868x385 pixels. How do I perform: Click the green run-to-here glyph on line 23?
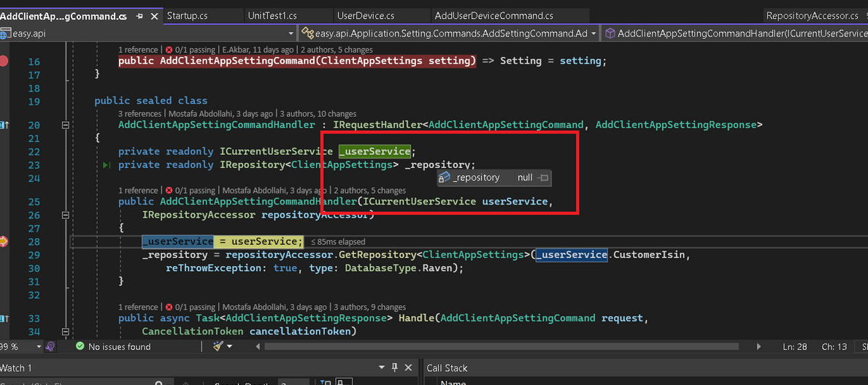tap(107, 165)
